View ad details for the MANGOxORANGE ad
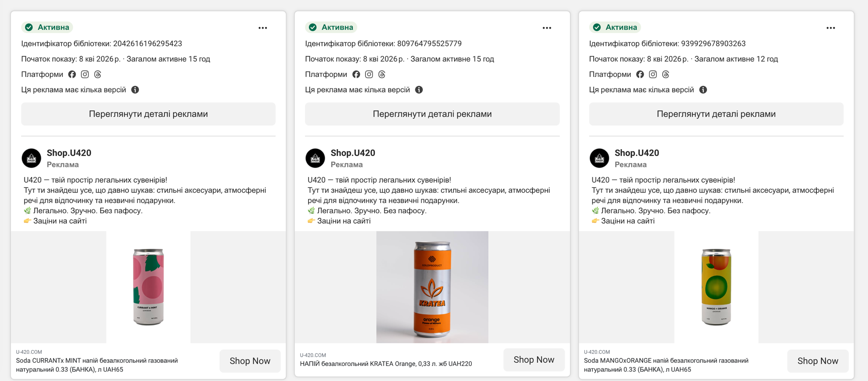The image size is (868, 381). click(x=716, y=114)
